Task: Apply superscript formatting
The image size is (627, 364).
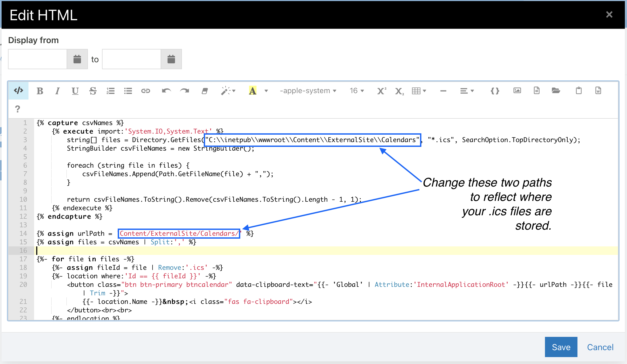Action: [382, 91]
